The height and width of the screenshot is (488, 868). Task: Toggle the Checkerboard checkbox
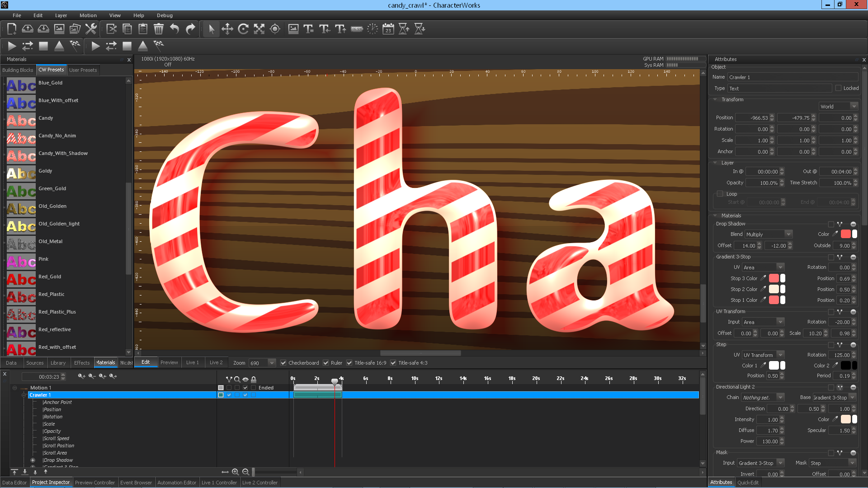[x=283, y=363]
